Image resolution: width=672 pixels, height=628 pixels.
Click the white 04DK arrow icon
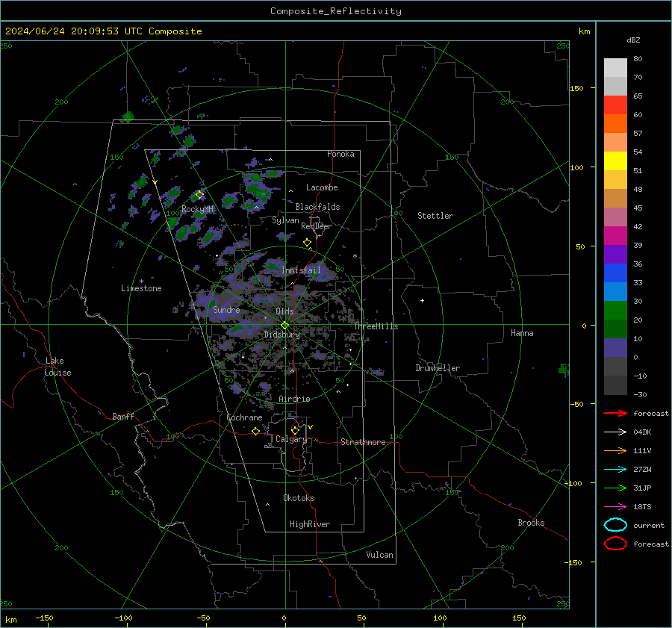[x=615, y=432]
